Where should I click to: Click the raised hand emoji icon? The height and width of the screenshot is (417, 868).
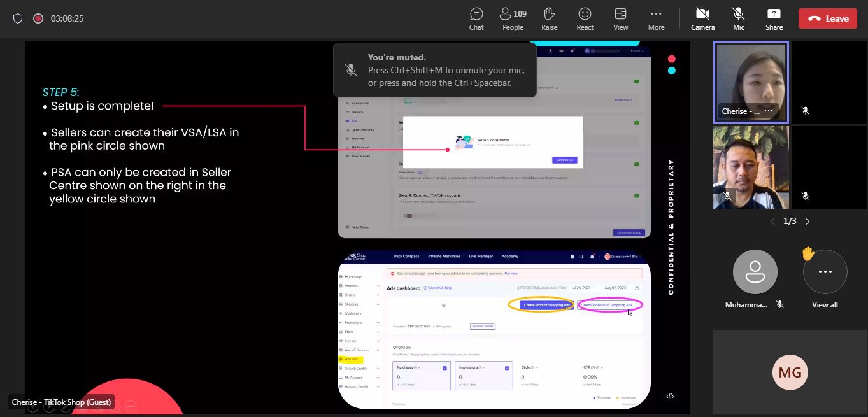pos(808,254)
